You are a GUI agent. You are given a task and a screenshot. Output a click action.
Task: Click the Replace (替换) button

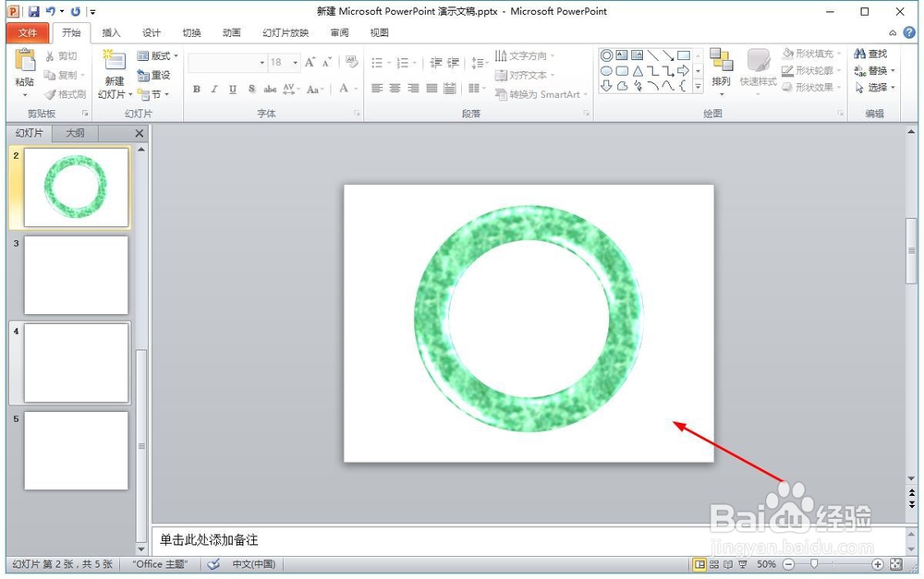tap(873, 70)
